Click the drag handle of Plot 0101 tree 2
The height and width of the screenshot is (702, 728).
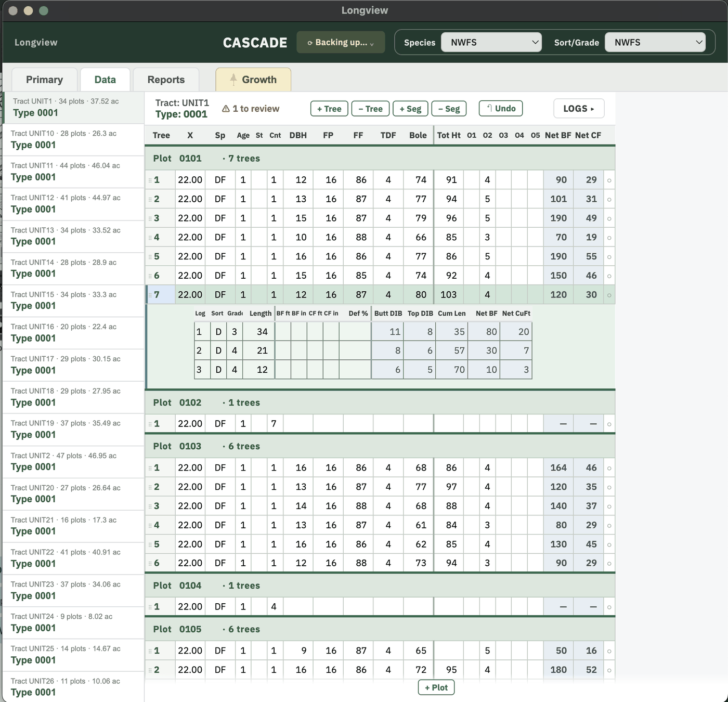tap(150, 199)
